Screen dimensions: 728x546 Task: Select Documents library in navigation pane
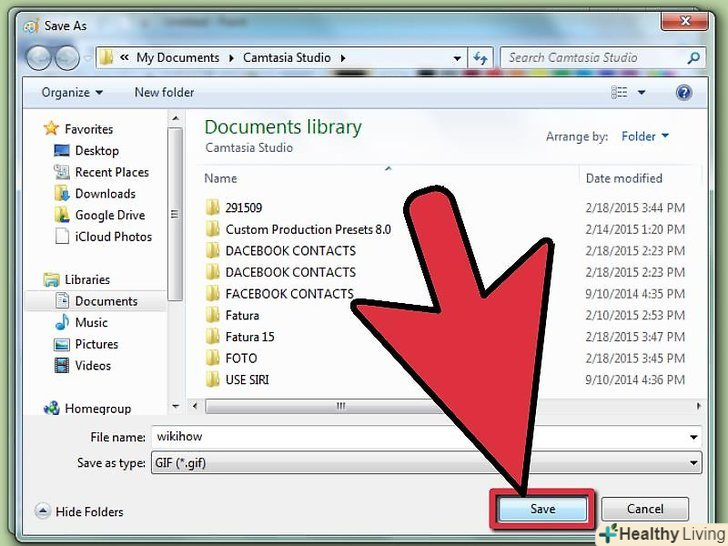[x=106, y=301]
